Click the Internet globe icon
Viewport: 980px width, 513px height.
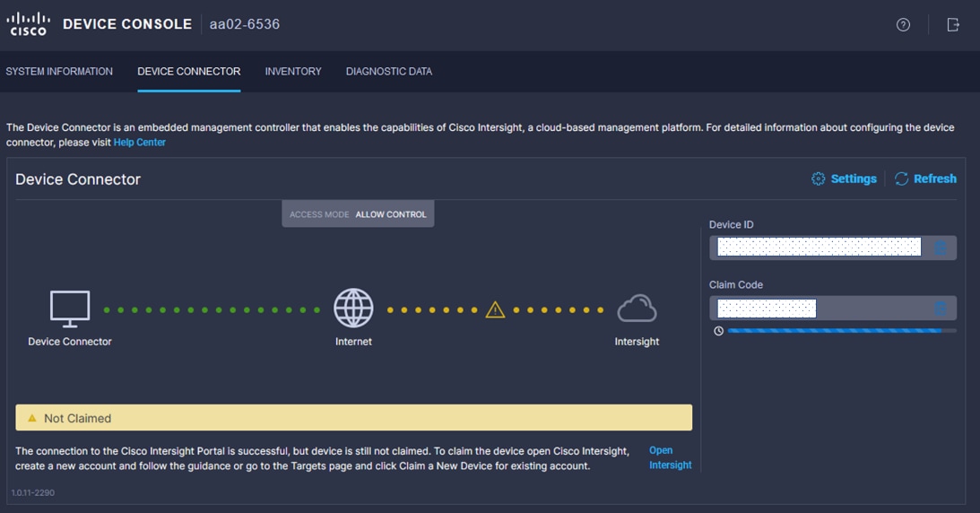tap(353, 308)
